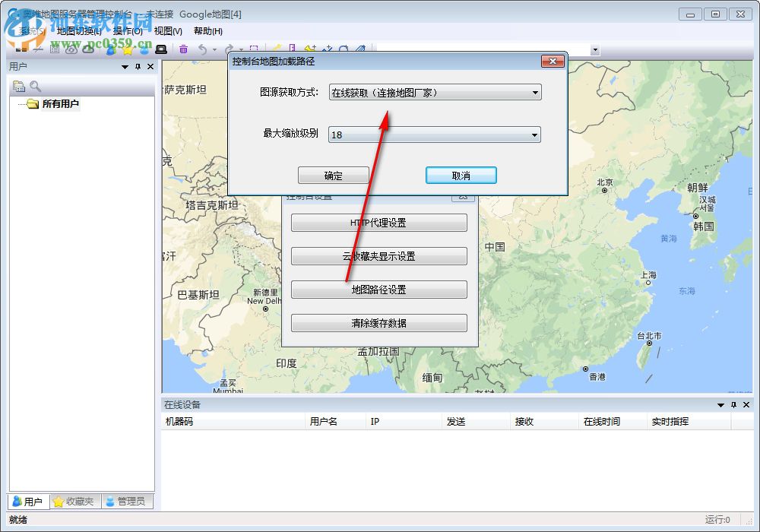Click the redo arrow on the toolbar
760x532 pixels.
click(229, 49)
